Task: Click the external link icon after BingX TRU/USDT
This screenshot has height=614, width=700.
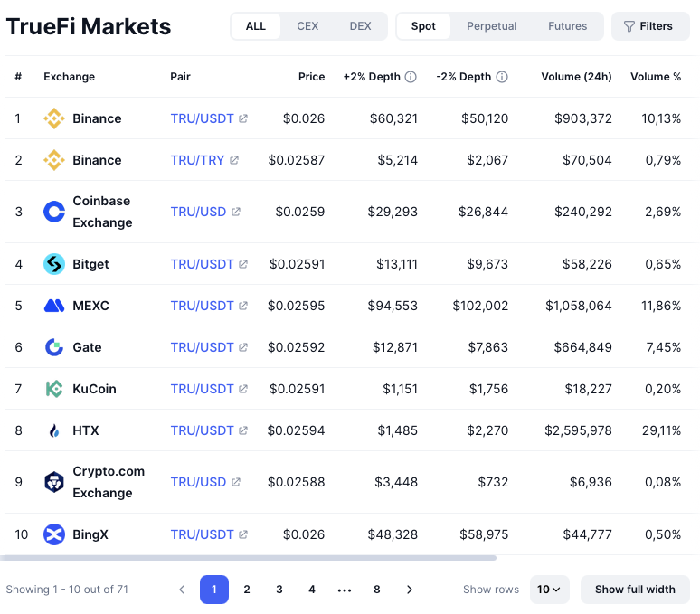Action: click(243, 534)
